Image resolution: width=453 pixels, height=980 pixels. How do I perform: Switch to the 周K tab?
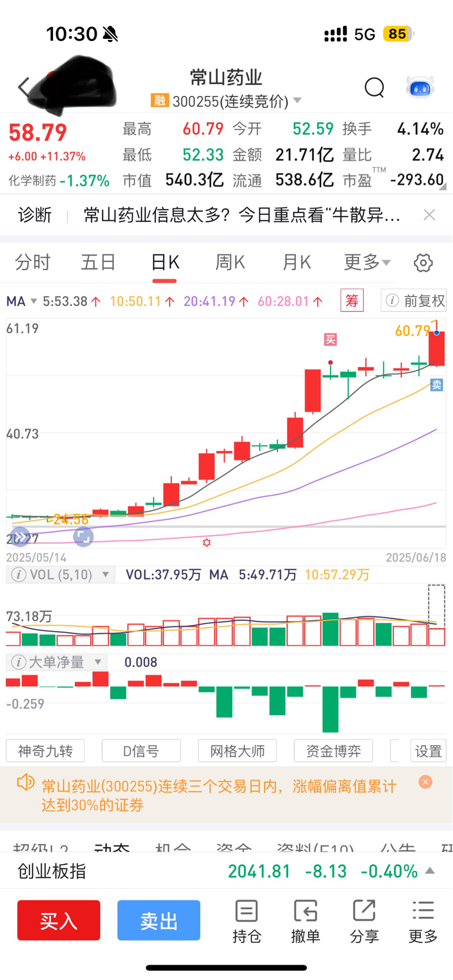(230, 262)
